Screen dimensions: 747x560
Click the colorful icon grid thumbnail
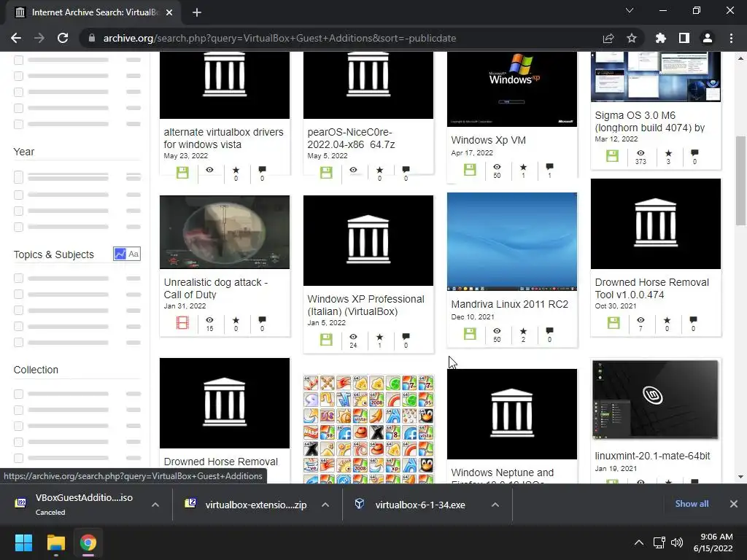(368, 429)
